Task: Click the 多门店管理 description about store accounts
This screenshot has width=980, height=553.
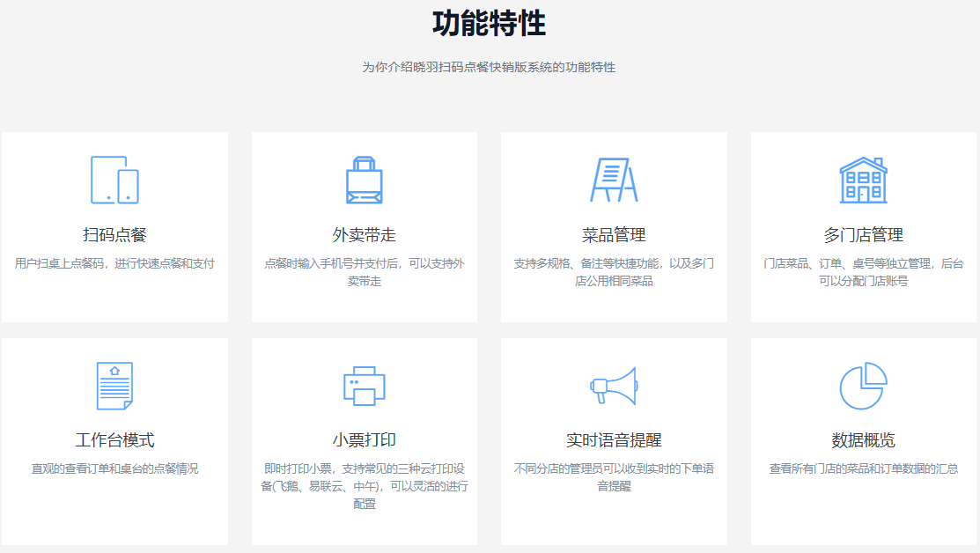Action: [x=863, y=272]
